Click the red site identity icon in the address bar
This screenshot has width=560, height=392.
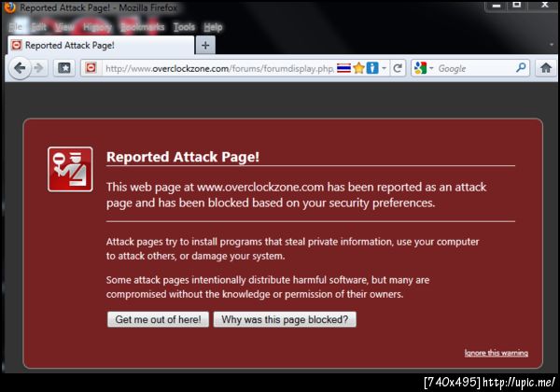coord(91,68)
